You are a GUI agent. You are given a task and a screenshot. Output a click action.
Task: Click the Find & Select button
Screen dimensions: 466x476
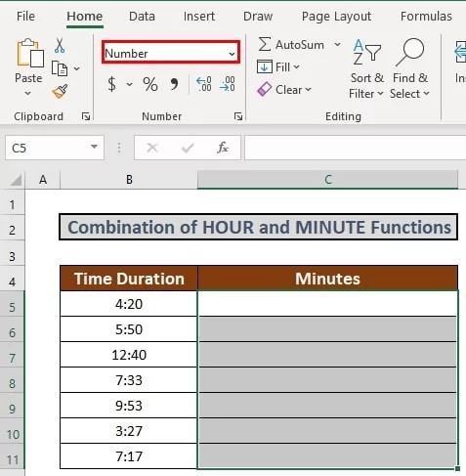point(410,68)
